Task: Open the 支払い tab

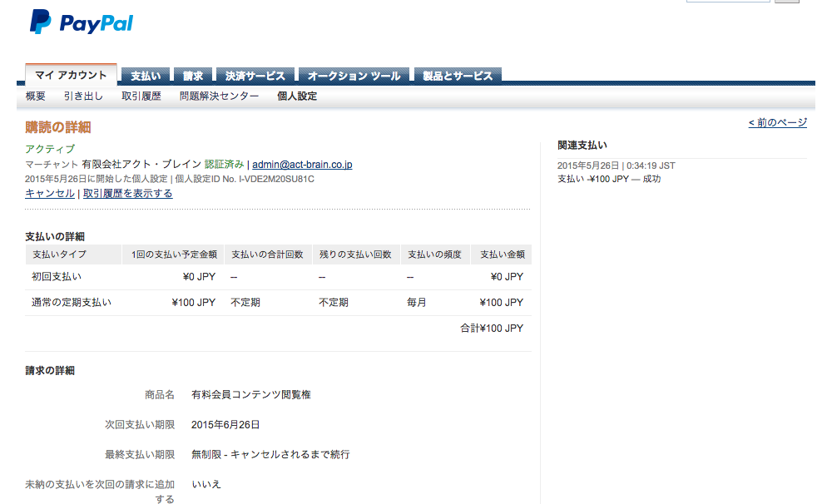Action: coord(145,75)
